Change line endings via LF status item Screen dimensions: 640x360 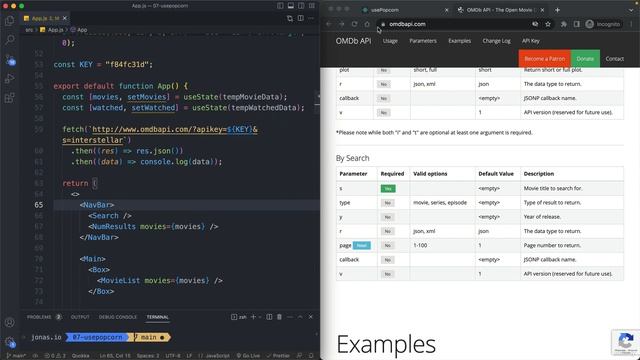tap(189, 356)
